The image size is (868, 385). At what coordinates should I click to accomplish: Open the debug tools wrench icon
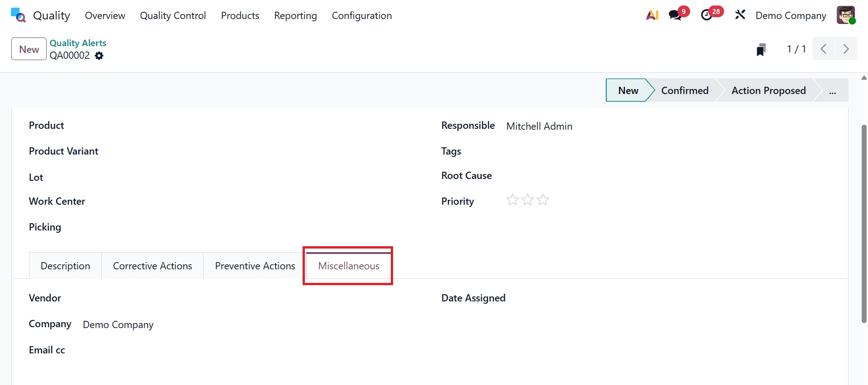pos(740,15)
